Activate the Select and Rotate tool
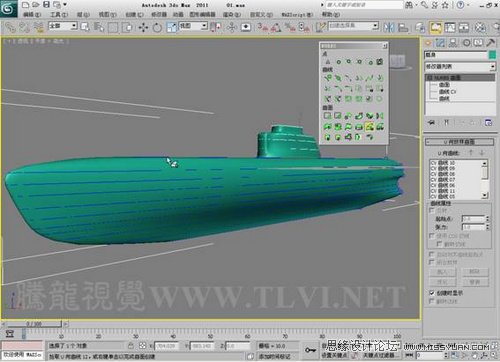 tap(157, 27)
